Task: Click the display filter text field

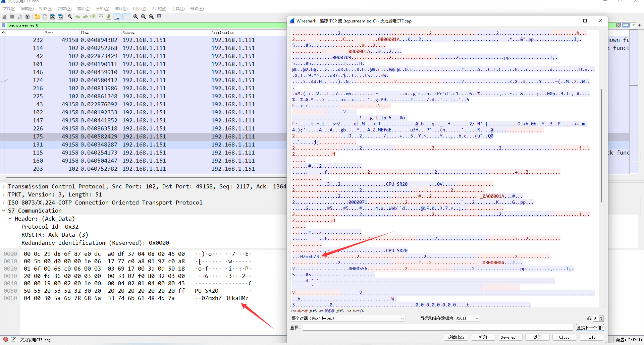Action: click(311, 25)
